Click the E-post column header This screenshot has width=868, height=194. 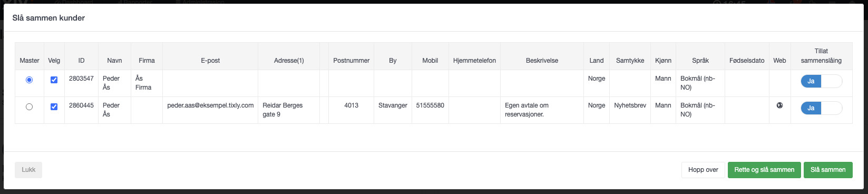pos(210,61)
